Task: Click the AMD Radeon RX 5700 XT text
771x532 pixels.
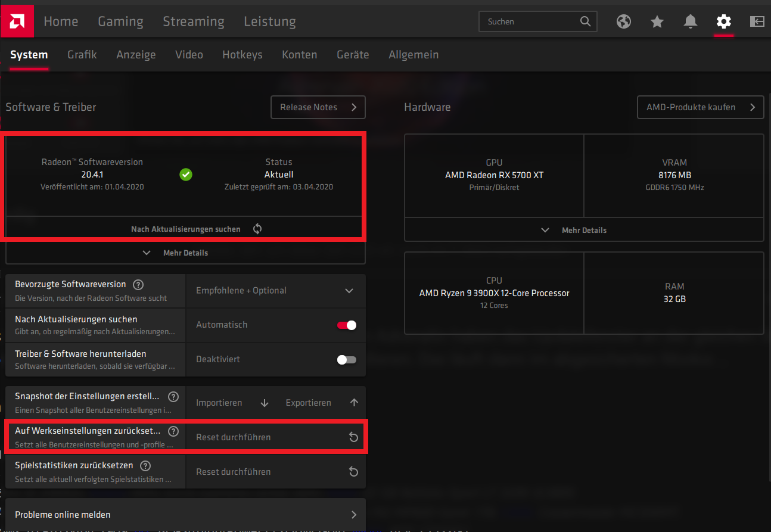Action: [x=494, y=175]
